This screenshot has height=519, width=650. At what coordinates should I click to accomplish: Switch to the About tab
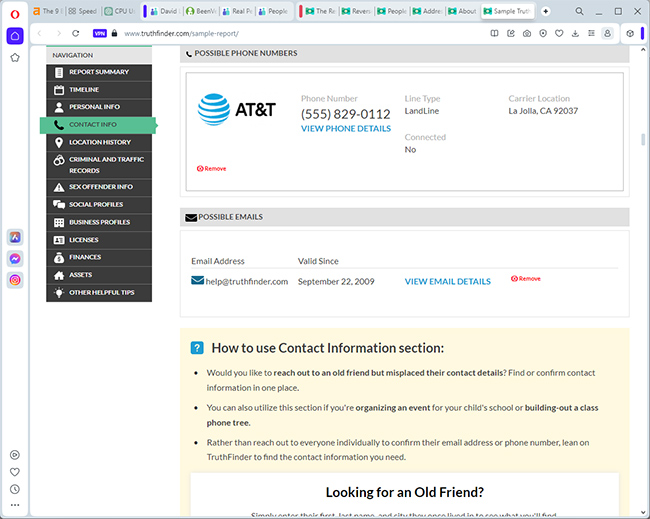point(463,11)
